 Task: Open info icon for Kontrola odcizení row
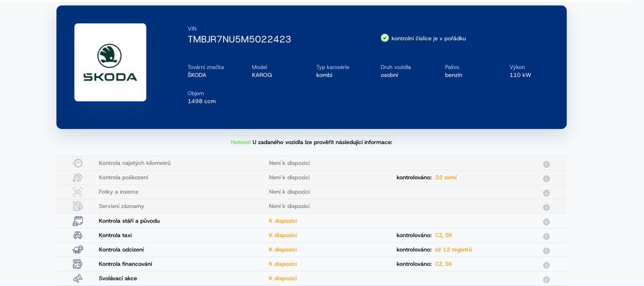tap(547, 251)
